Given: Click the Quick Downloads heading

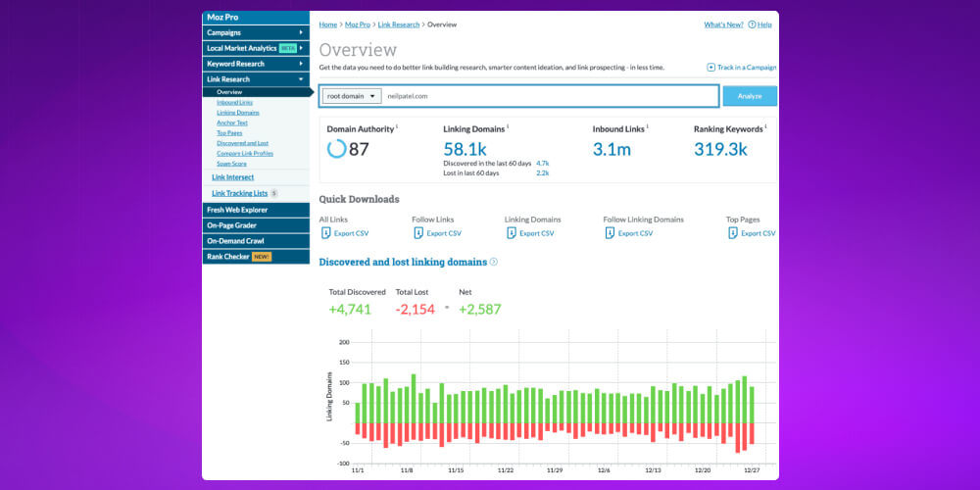Looking at the screenshot, I should pos(360,199).
